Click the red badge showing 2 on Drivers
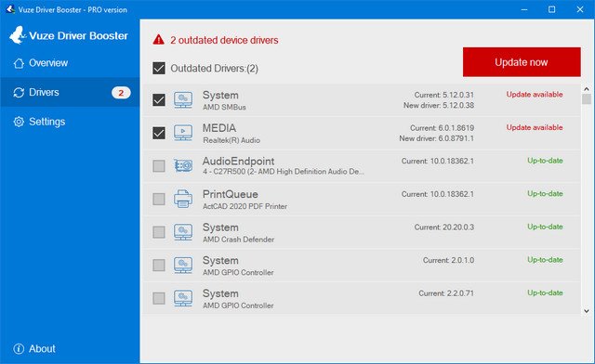This screenshot has width=595, height=364. [x=121, y=93]
